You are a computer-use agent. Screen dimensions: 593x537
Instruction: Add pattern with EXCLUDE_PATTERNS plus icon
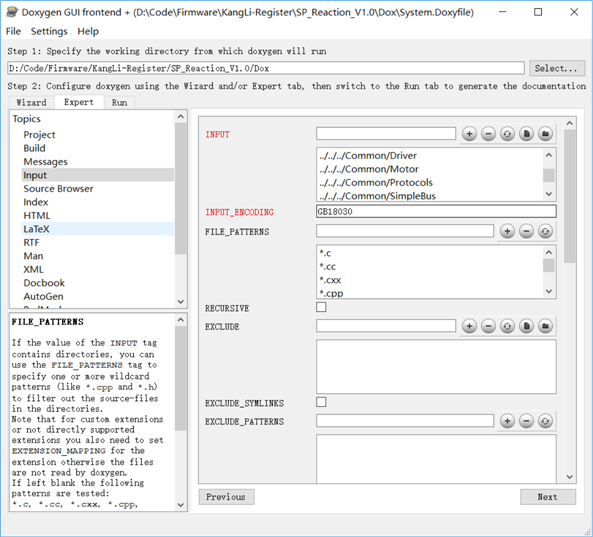(x=507, y=421)
